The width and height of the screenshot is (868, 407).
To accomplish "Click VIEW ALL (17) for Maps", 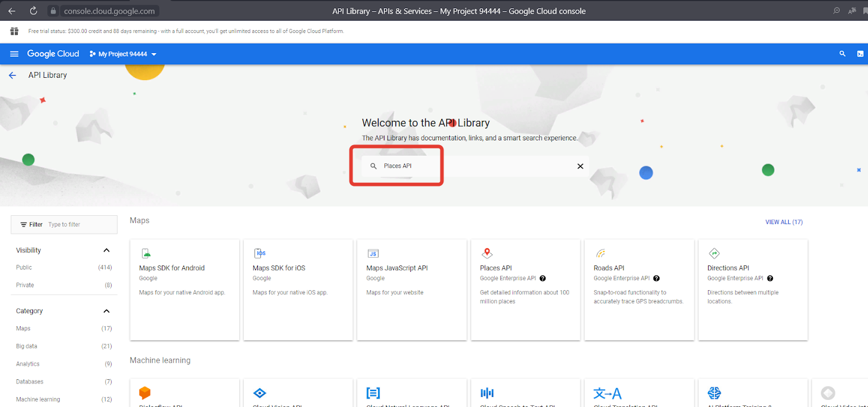I will [x=784, y=222].
